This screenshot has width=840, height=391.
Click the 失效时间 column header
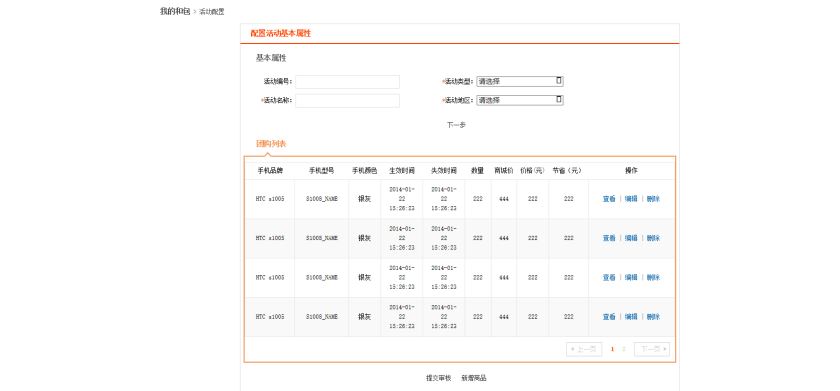(444, 171)
